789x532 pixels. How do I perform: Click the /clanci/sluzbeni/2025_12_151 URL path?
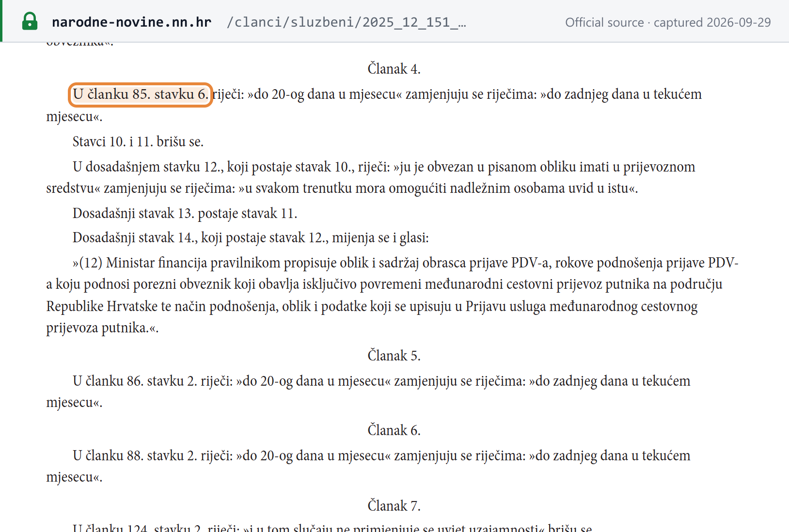point(346,22)
